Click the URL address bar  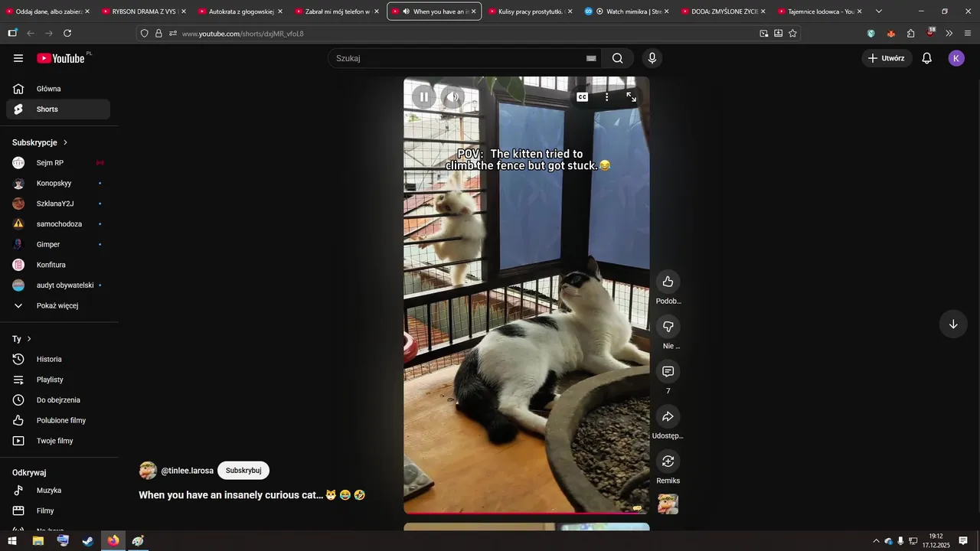467,34
